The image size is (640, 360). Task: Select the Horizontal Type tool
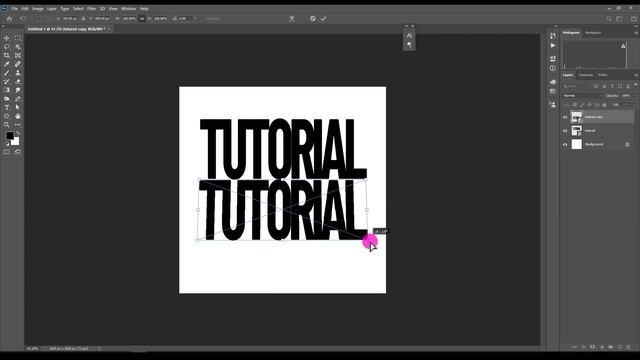pyautogui.click(x=7, y=107)
